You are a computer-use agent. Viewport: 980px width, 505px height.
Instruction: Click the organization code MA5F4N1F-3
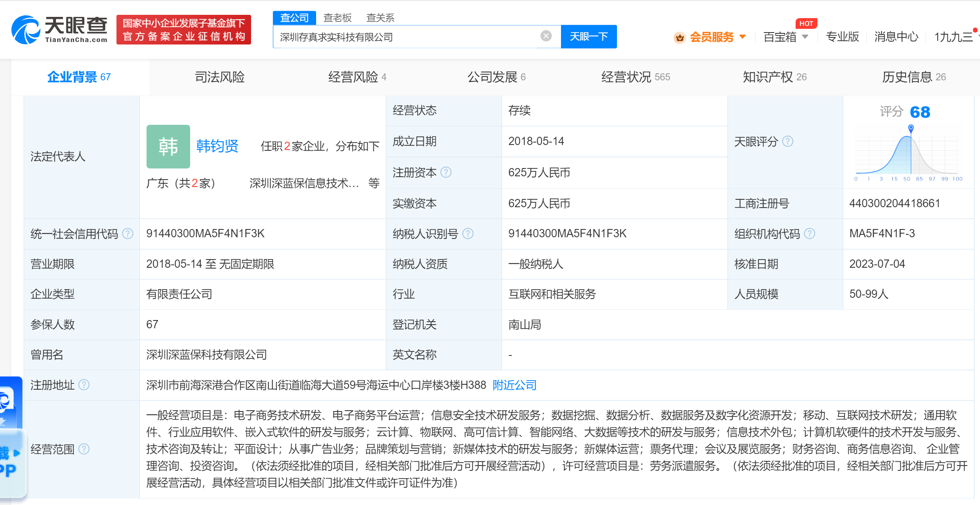click(x=882, y=234)
